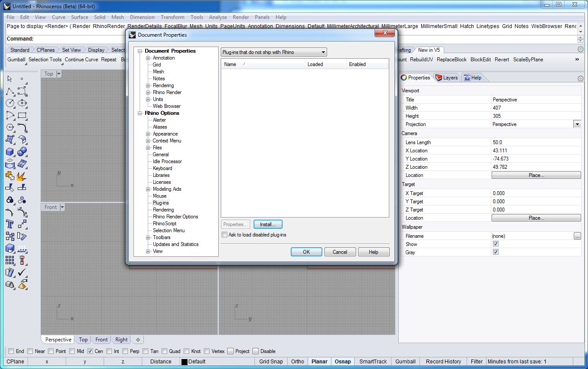The width and height of the screenshot is (588, 369).
Task: Select the Control Point Curve tool
Action: coord(22,91)
